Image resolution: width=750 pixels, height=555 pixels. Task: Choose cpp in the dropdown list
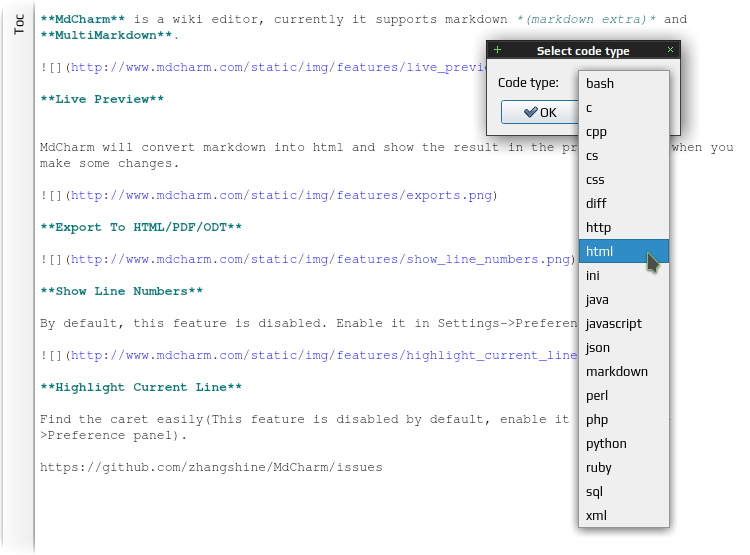point(624,132)
